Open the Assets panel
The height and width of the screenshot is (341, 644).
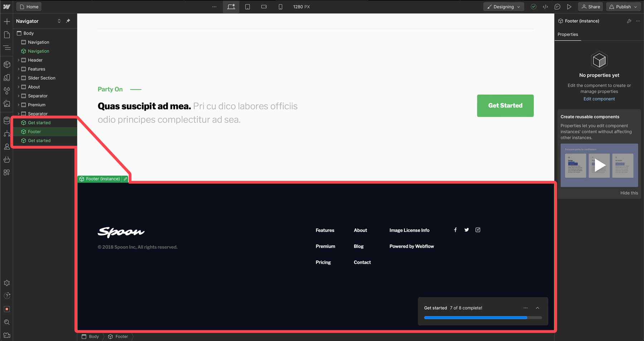point(6,104)
